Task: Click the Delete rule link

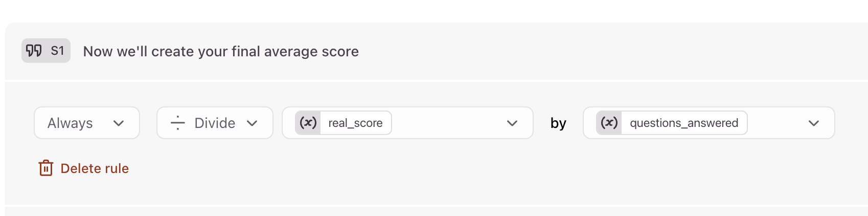Action: pos(84,168)
